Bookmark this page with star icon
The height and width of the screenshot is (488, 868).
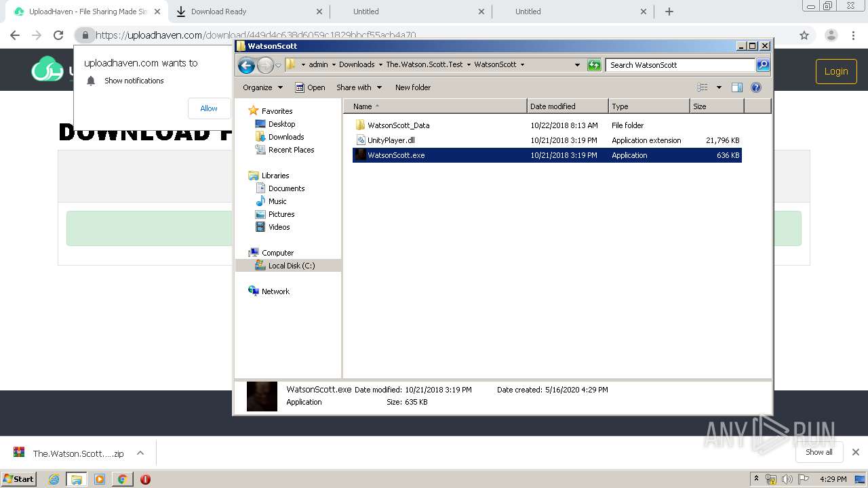click(x=804, y=35)
